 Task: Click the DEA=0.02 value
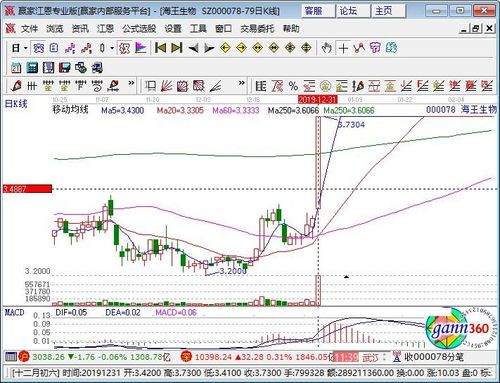pyautogui.click(x=123, y=313)
